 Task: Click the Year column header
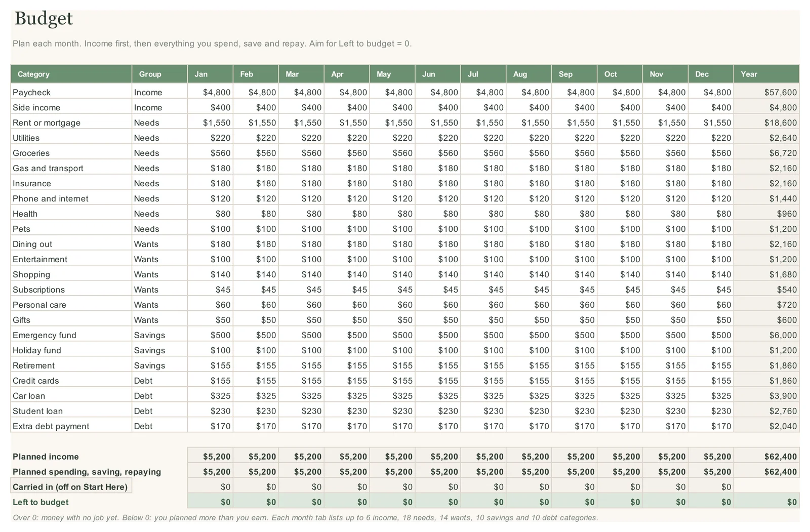(x=766, y=74)
